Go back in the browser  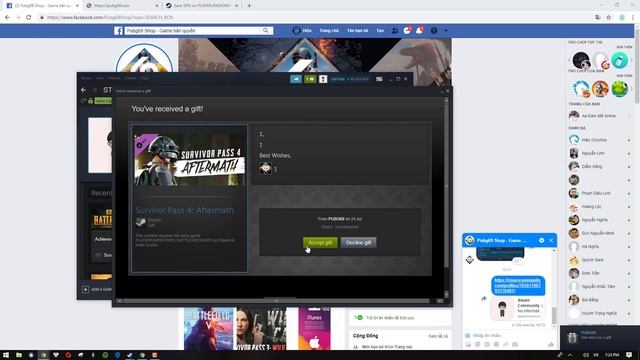[x=7, y=18]
